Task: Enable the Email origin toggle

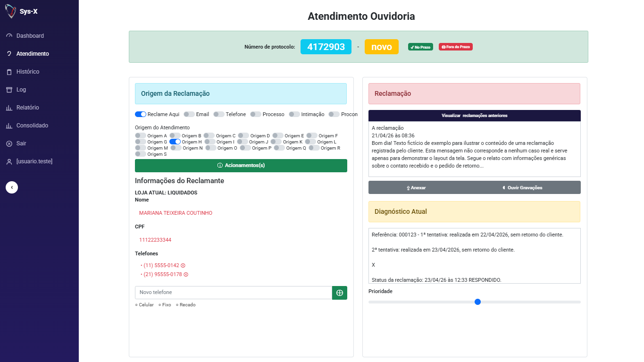Action: tap(189, 114)
